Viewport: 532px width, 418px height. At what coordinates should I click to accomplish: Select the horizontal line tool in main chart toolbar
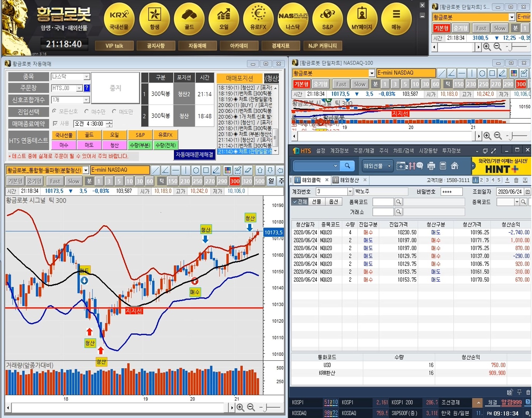176,170
